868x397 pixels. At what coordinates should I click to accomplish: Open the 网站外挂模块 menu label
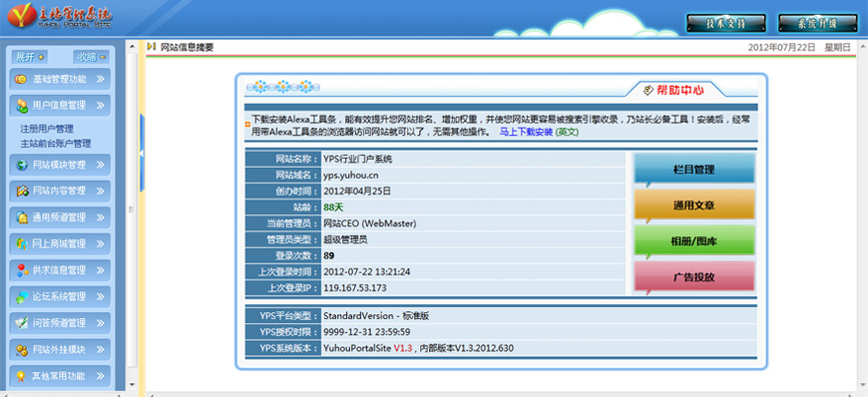click(x=59, y=349)
